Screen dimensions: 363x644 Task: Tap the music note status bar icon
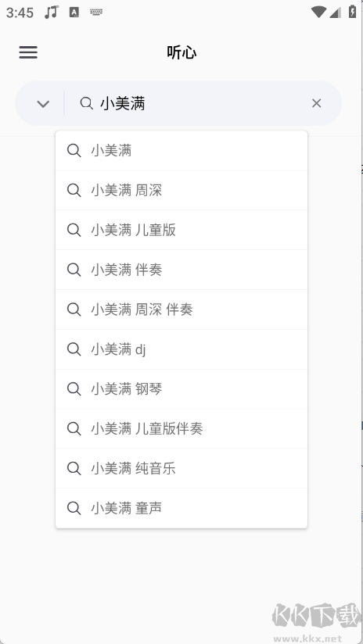click(x=52, y=13)
